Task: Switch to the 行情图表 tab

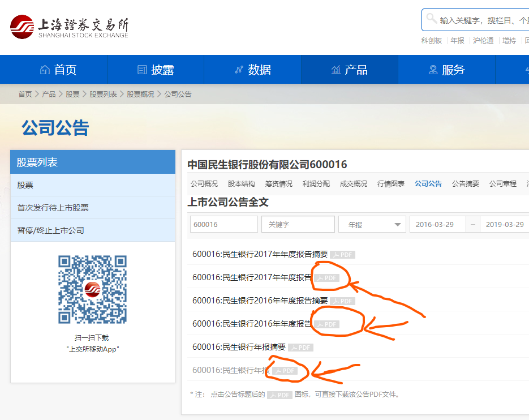Action: (x=391, y=183)
